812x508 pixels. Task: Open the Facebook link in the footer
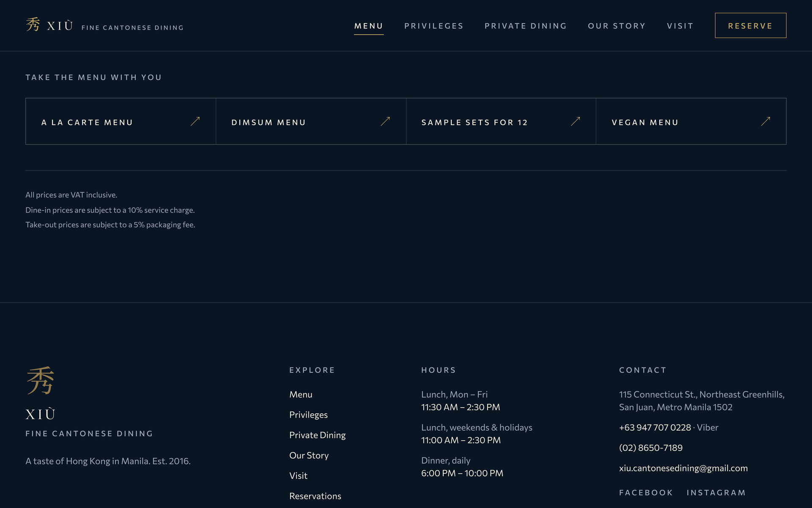646,492
